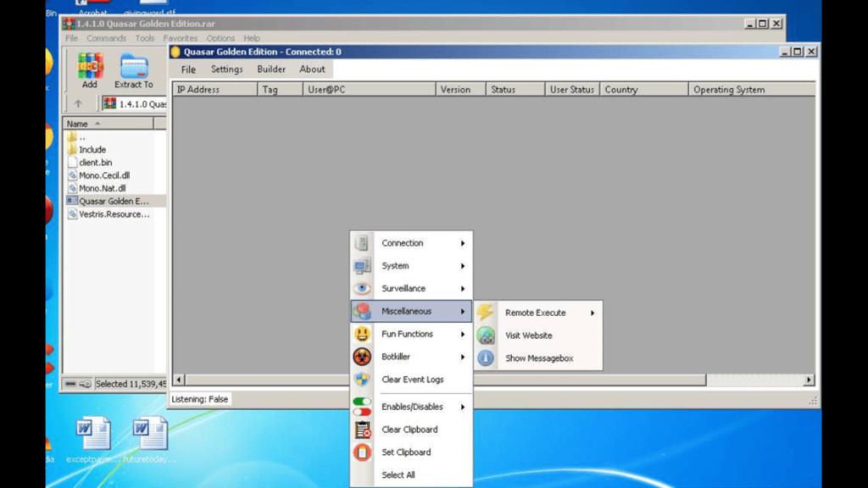The height and width of the screenshot is (488, 868).
Task: Click the Quasar Golden Edition title bar icon
Action: pyautogui.click(x=175, y=52)
